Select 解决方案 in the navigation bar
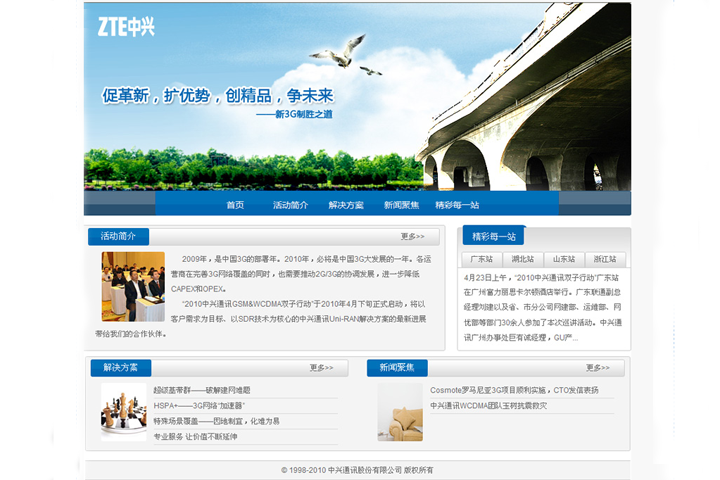 pyautogui.click(x=346, y=205)
